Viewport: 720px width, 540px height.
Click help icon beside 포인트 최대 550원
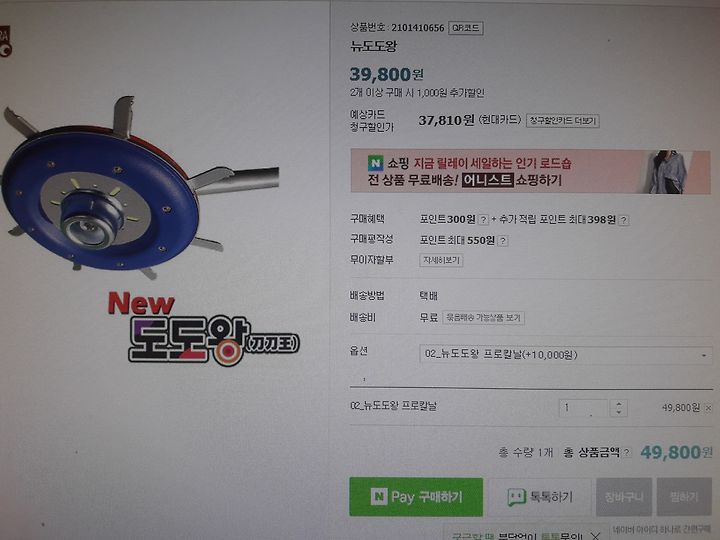pyautogui.click(x=503, y=241)
